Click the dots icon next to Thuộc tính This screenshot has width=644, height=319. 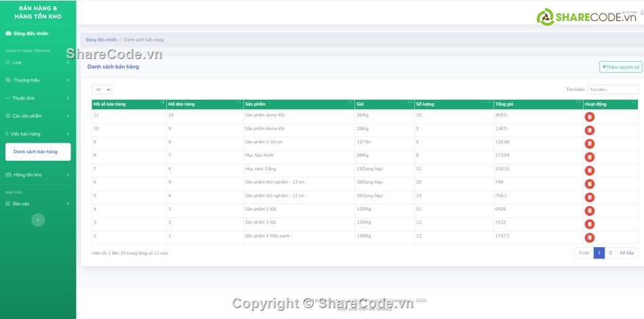tap(8, 98)
